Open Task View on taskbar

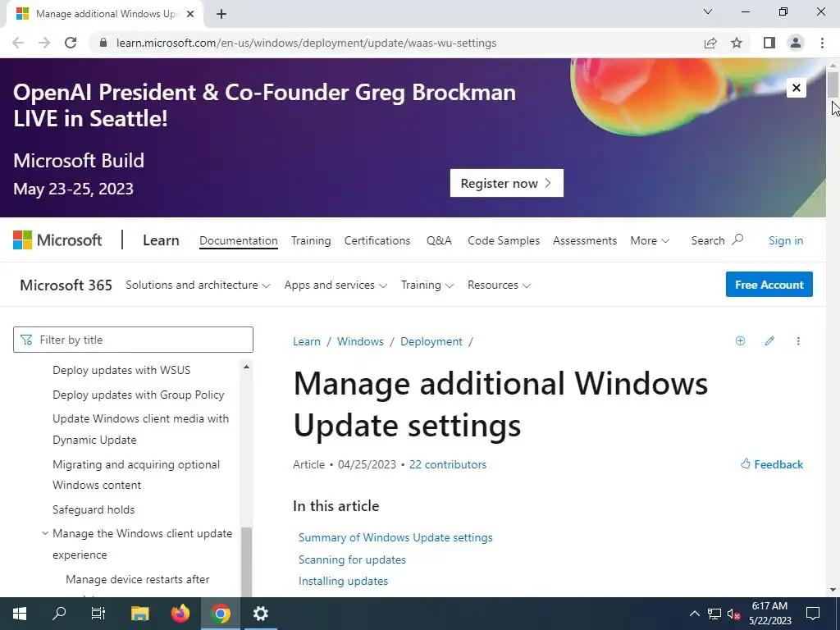[98, 614]
